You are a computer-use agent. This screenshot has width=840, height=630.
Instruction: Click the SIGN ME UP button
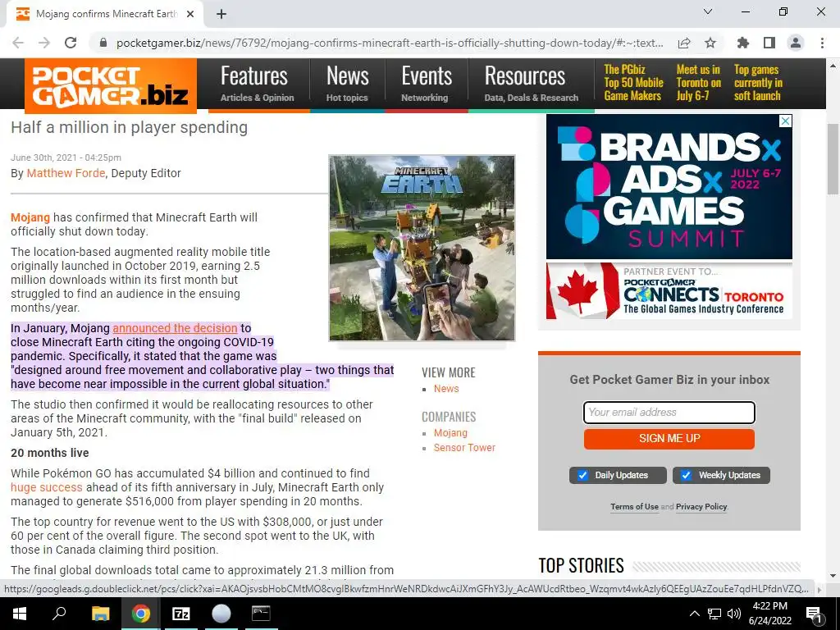point(669,439)
